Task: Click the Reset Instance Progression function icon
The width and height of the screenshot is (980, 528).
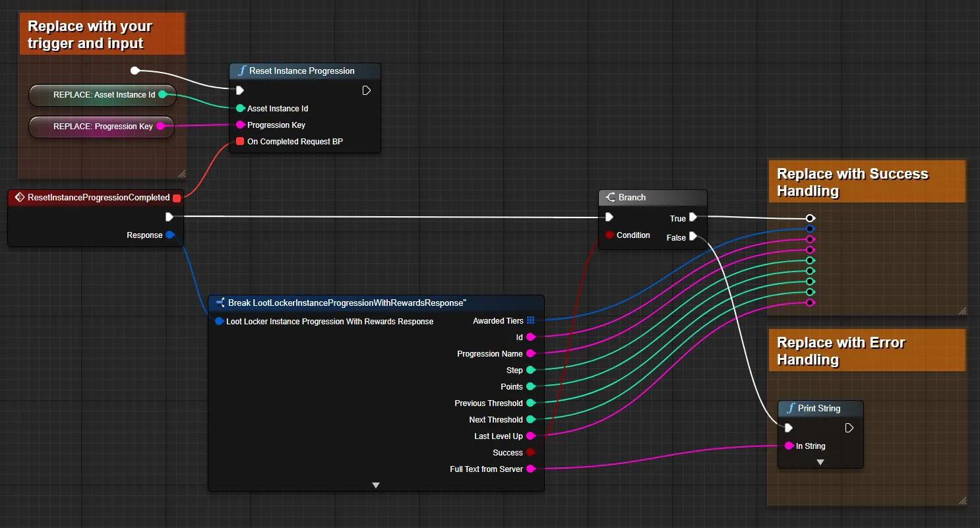Action: pyautogui.click(x=241, y=71)
